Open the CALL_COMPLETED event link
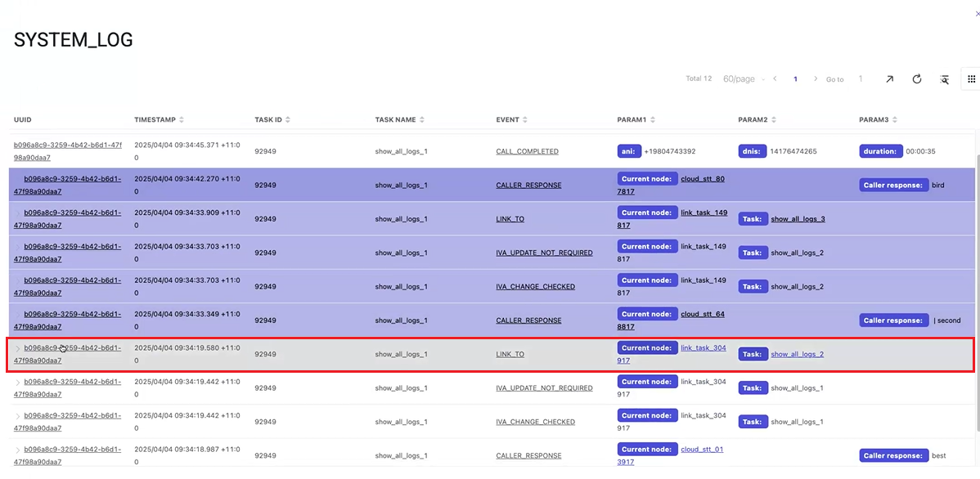The width and height of the screenshot is (980, 479). pos(527,152)
